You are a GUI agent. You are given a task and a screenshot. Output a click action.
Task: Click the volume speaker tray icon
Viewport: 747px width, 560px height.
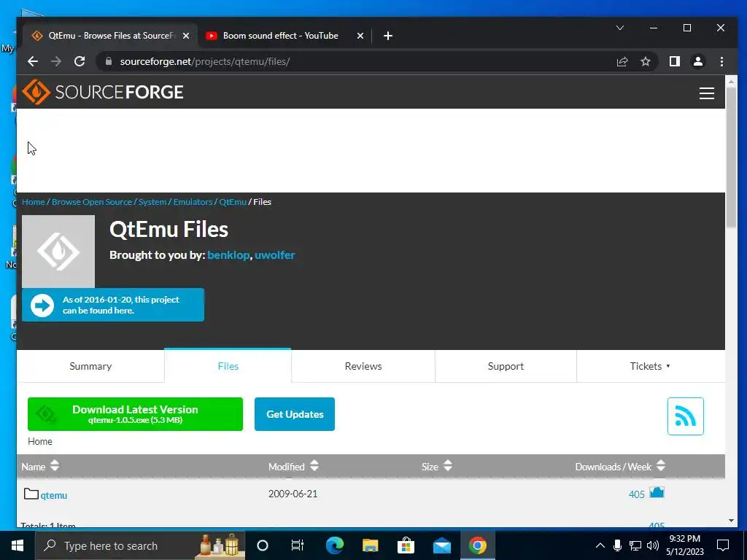(653, 545)
